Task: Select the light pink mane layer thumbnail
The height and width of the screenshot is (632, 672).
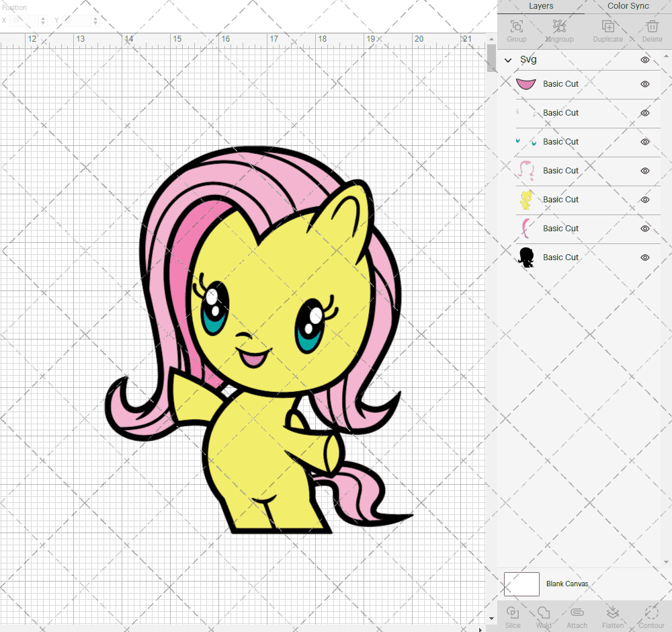Action: pos(526,171)
